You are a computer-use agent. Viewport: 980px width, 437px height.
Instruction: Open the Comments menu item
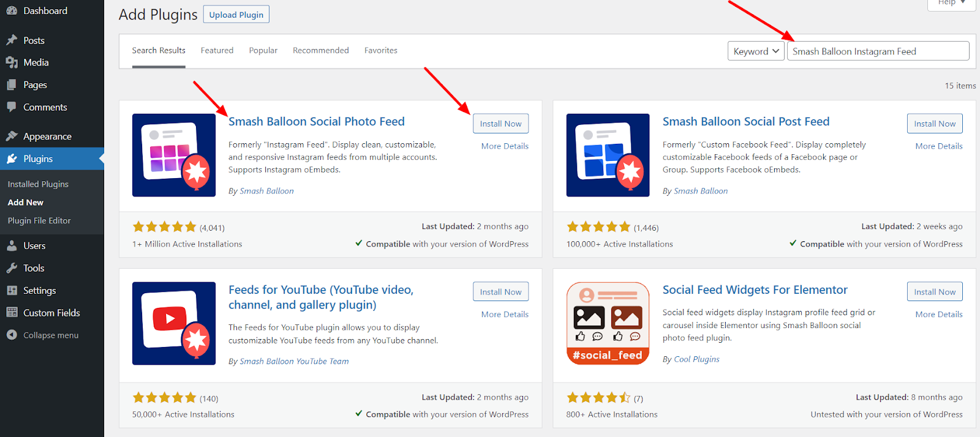pos(52,107)
